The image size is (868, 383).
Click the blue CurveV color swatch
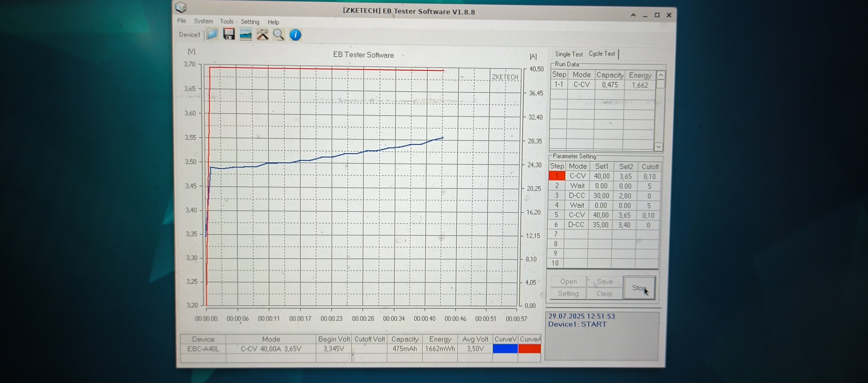tap(505, 349)
